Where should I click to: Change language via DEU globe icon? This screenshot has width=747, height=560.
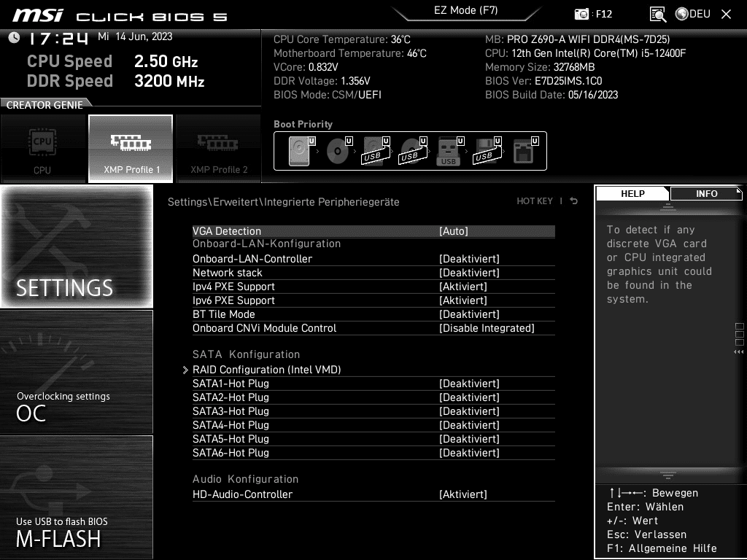[693, 14]
